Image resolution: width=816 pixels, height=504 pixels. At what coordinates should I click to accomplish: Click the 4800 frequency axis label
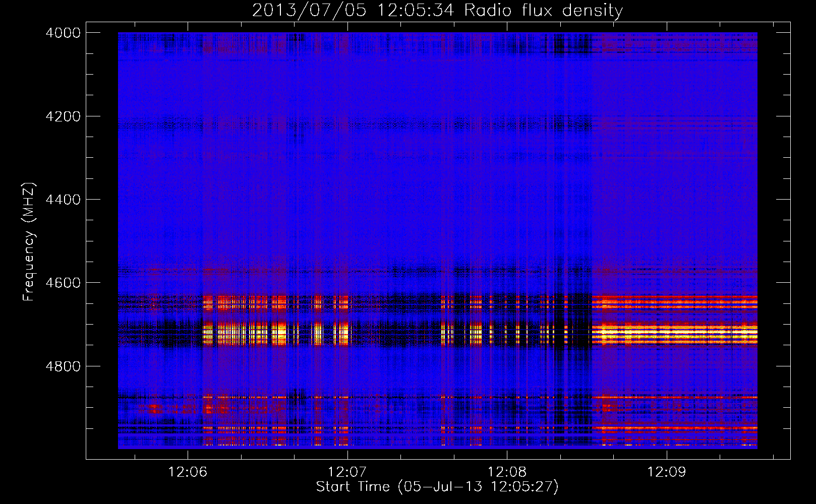pos(63,366)
